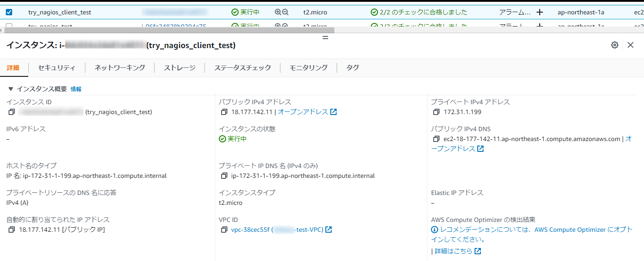The image size is (644, 261).
Task: Add alarm with plus icon in first row
Action: click(x=540, y=12)
